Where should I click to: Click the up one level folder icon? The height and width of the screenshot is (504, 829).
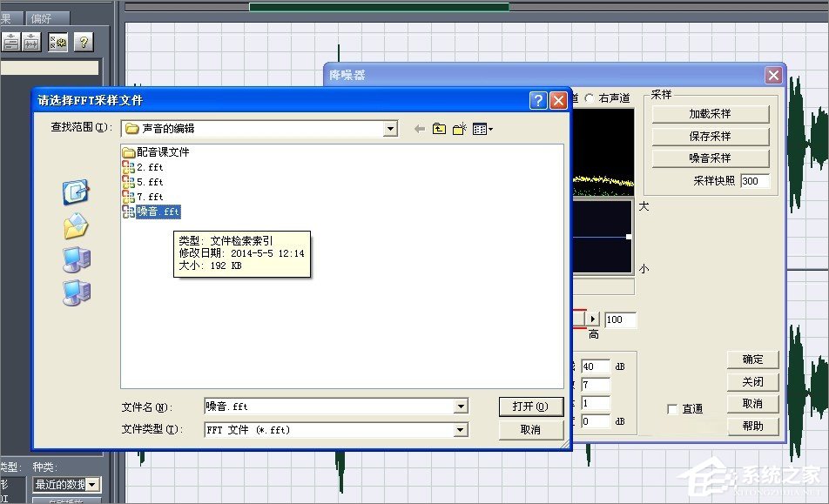tap(439, 128)
